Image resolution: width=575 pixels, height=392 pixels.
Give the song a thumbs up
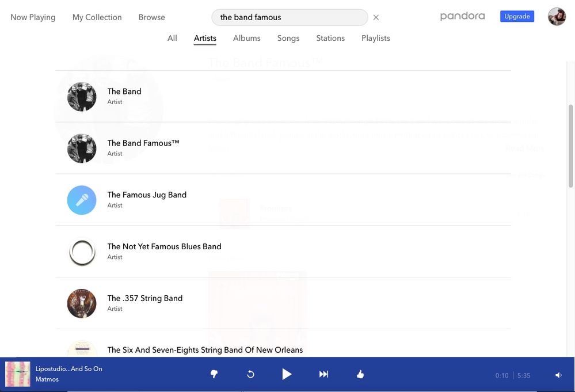(360, 374)
